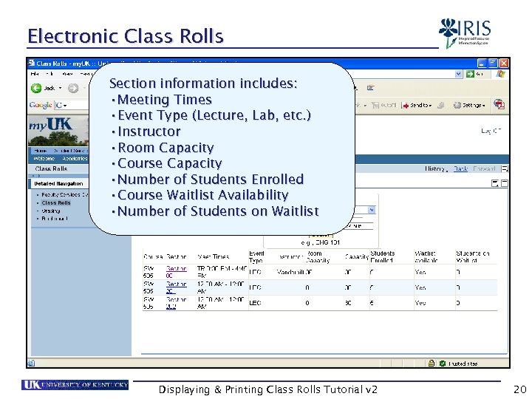Open the File menu
532x399 pixels.
point(34,74)
